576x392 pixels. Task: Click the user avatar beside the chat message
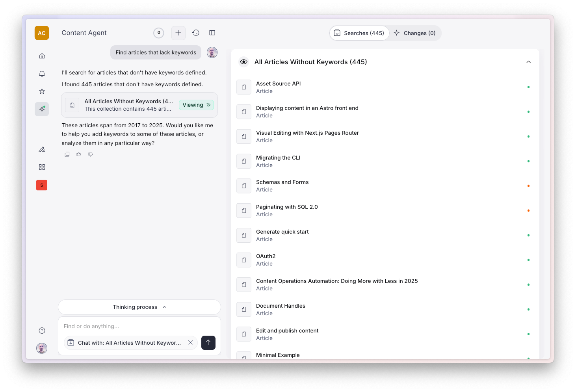(x=212, y=52)
